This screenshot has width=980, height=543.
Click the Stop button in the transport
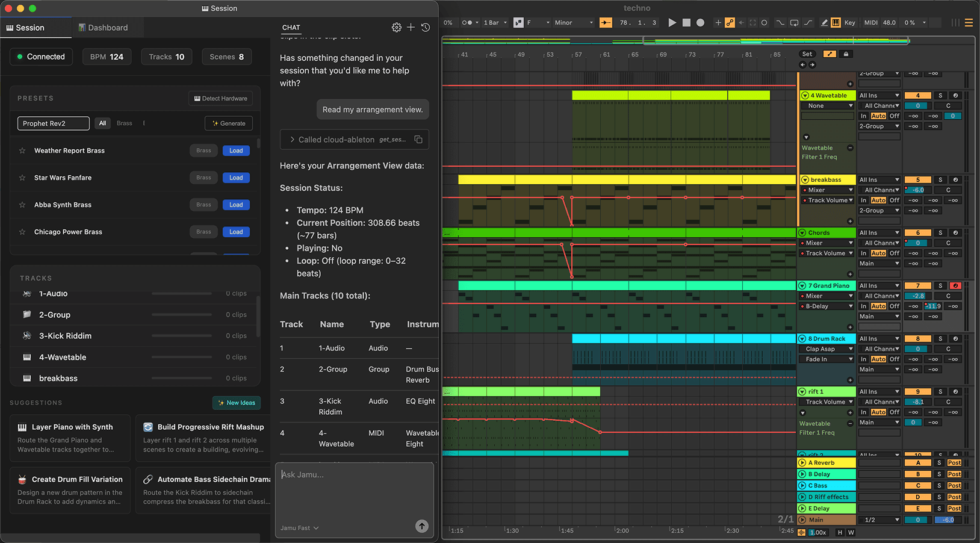[686, 23]
